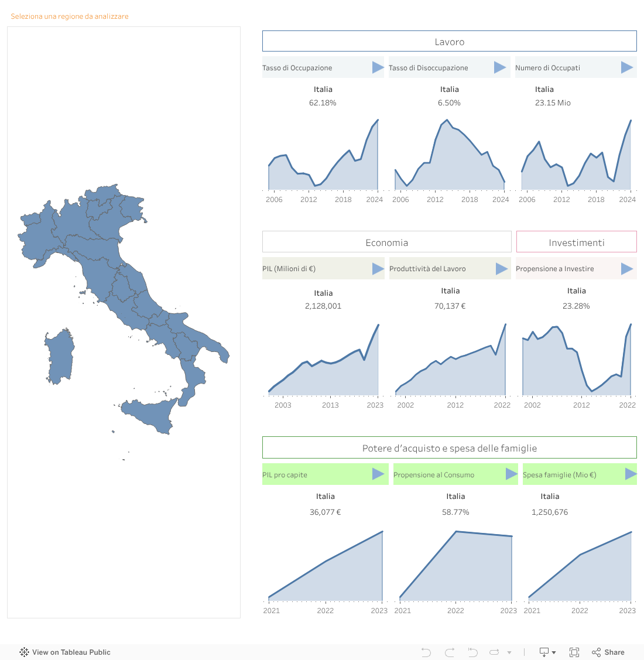Image resolution: width=644 pixels, height=660 pixels.
Task: Revert the dashboard with the reset icon
Action: tap(472, 652)
